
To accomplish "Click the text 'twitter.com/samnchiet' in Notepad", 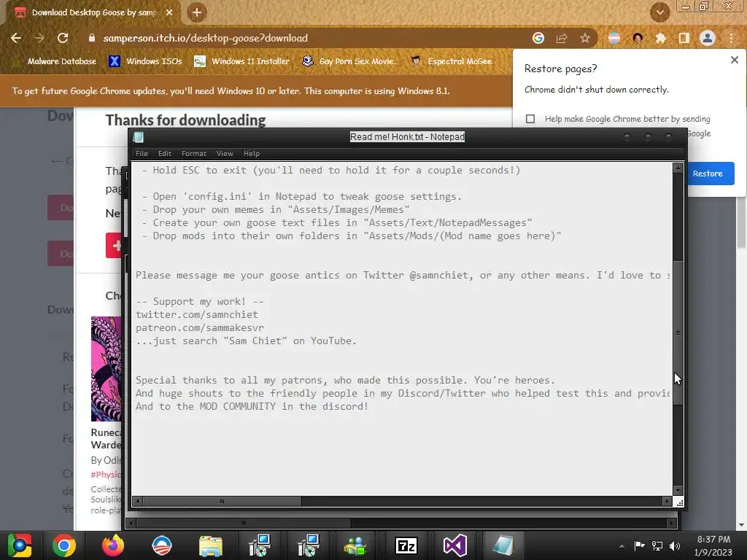I will [x=197, y=314].
